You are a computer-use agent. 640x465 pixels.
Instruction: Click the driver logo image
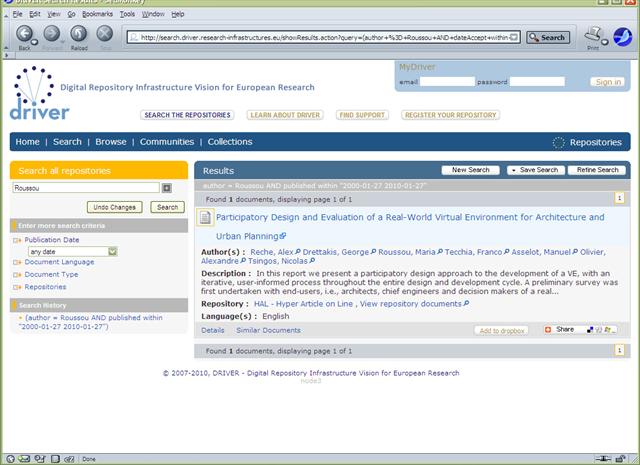[x=39, y=93]
